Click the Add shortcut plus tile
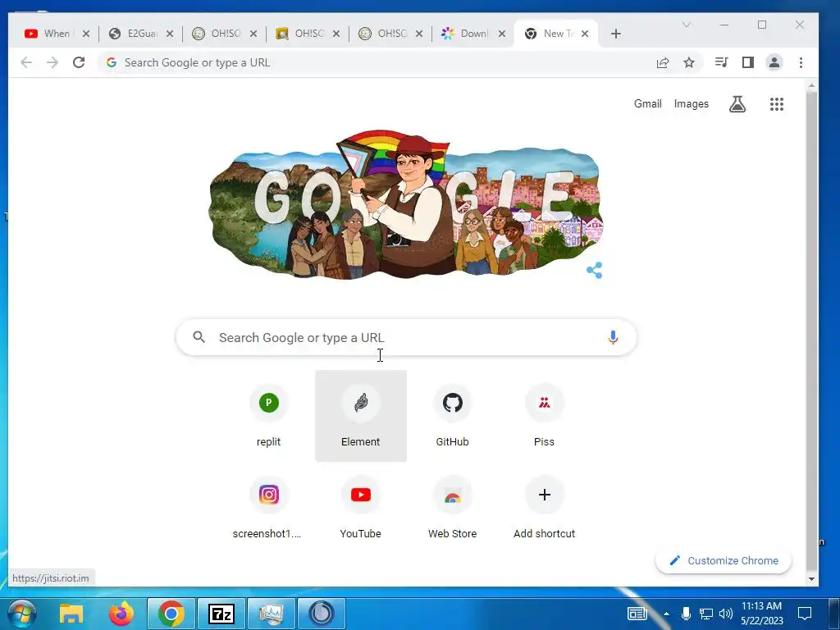The image size is (840, 630). 545,507
